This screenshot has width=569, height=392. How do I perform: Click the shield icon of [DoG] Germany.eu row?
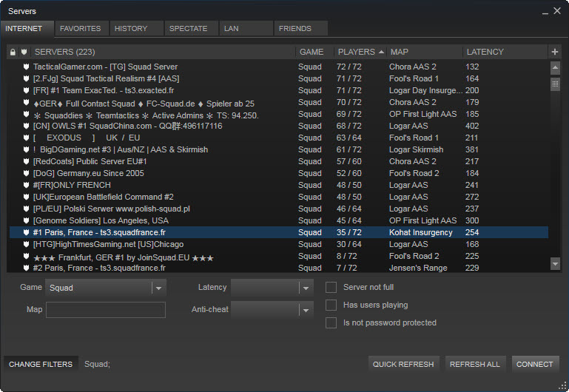[26, 173]
